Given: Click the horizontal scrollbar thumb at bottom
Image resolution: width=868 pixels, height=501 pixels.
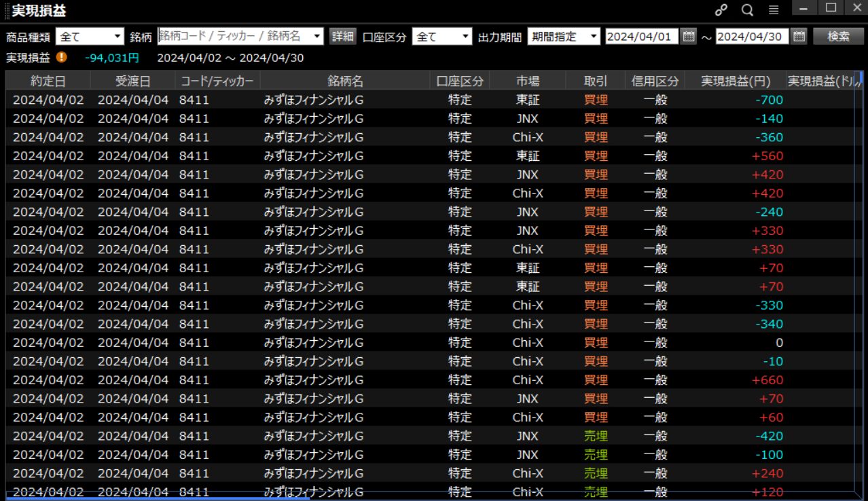Looking at the screenshot, I should pyautogui.click(x=158, y=498).
